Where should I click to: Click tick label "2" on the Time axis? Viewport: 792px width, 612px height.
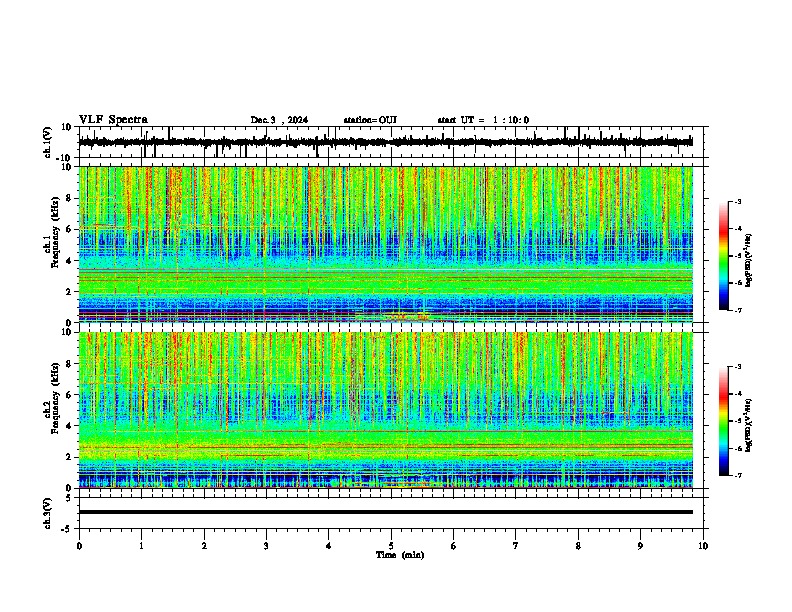coord(204,546)
